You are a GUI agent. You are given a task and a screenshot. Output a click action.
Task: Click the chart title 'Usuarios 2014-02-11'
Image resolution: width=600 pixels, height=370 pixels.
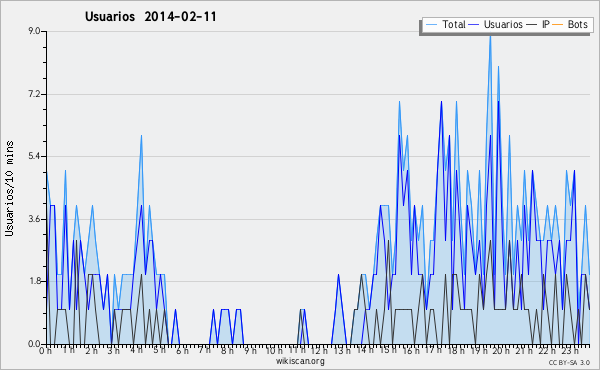[151, 17]
